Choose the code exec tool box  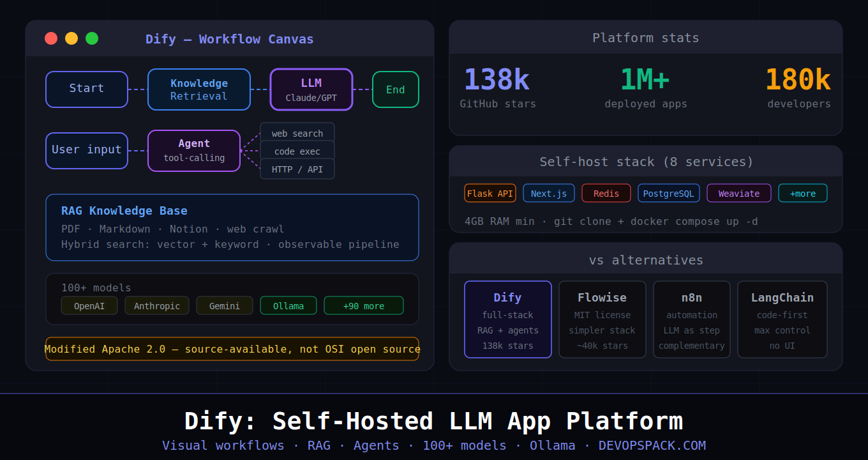pyautogui.click(x=297, y=151)
